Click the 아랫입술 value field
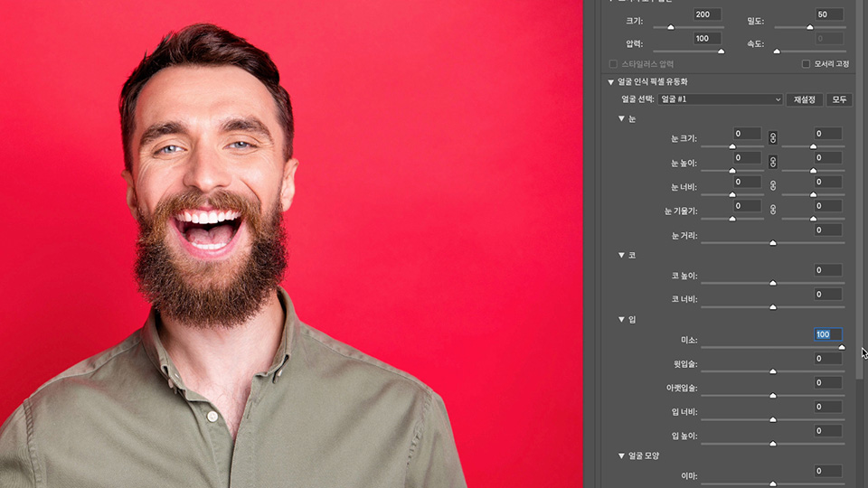This screenshot has width=868, height=488. coord(828,382)
